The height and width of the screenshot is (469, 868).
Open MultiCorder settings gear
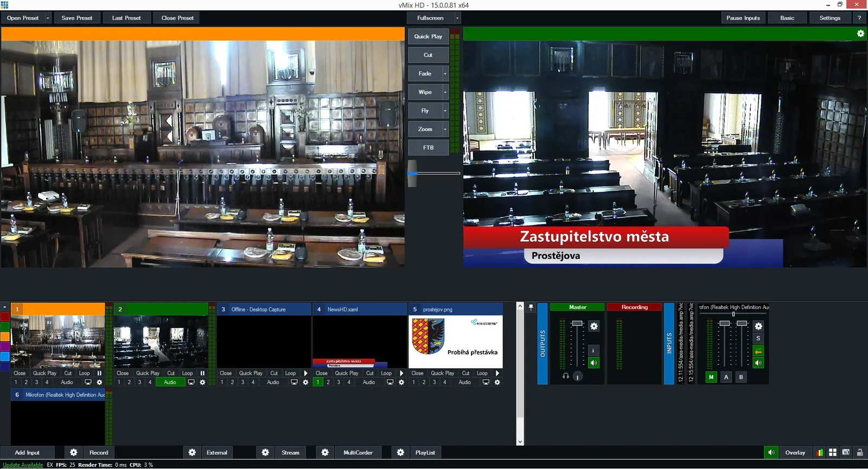click(325, 452)
